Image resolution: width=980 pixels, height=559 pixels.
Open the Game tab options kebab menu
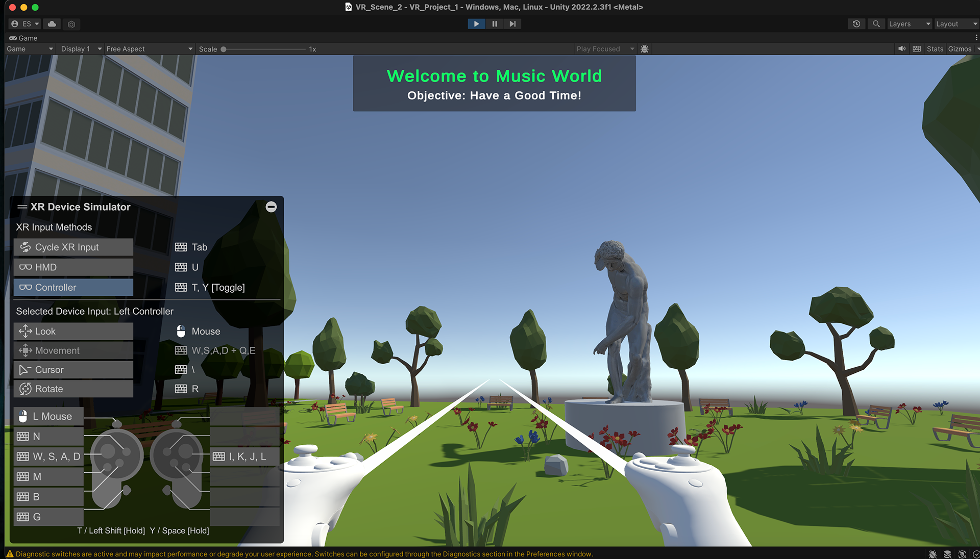coord(976,38)
